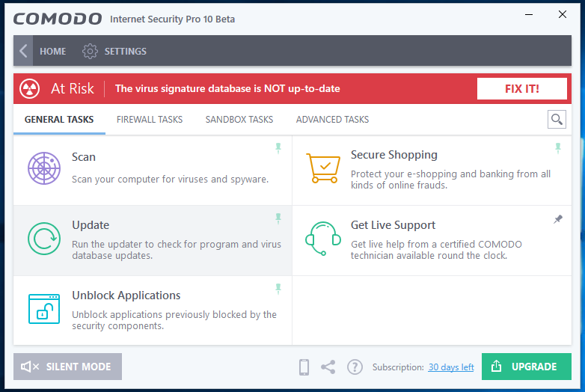Click the mobile phone icon
Image resolution: width=585 pixels, height=392 pixels.
pyautogui.click(x=304, y=367)
